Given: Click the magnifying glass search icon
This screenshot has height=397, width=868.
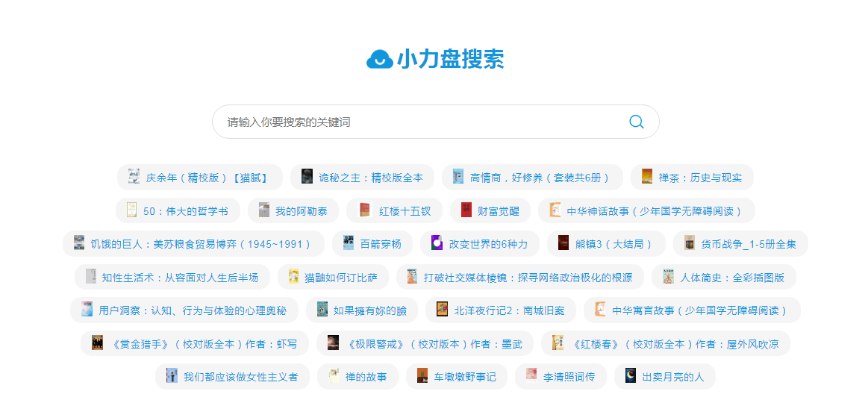Looking at the screenshot, I should coord(636,122).
